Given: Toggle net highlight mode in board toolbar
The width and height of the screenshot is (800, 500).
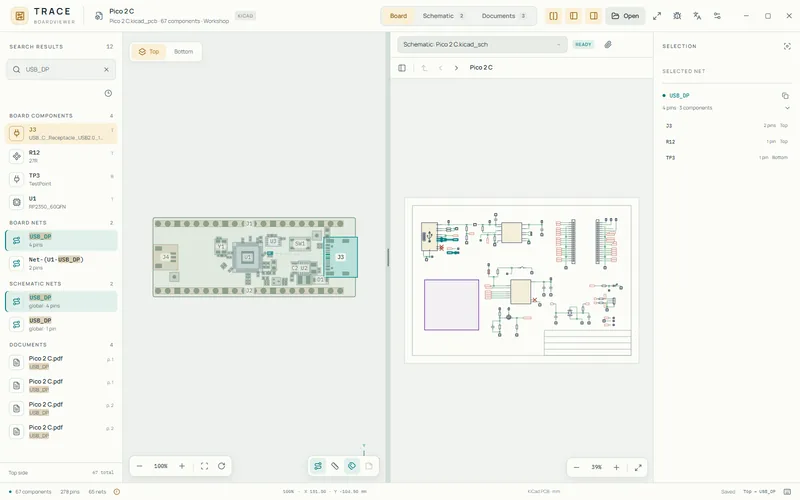Looking at the screenshot, I should coord(318,466).
